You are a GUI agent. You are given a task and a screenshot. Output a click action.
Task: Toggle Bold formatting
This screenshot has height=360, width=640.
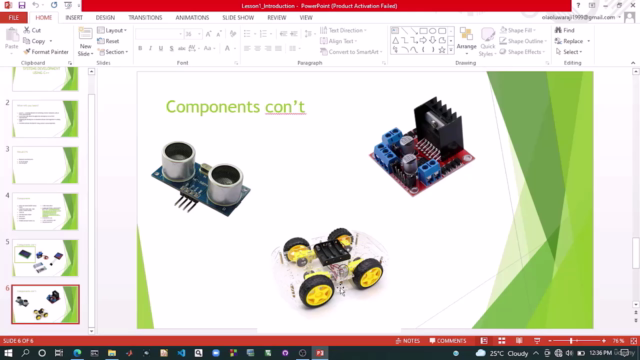tap(140, 48)
